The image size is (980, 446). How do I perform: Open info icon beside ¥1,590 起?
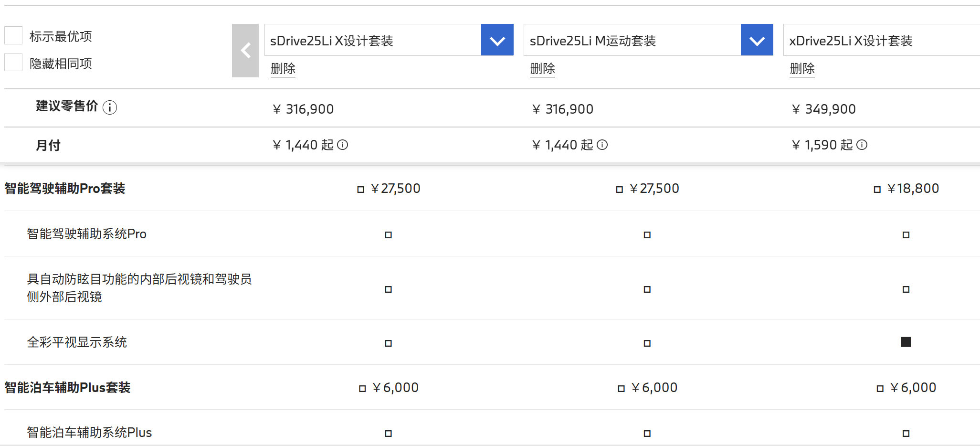click(862, 145)
